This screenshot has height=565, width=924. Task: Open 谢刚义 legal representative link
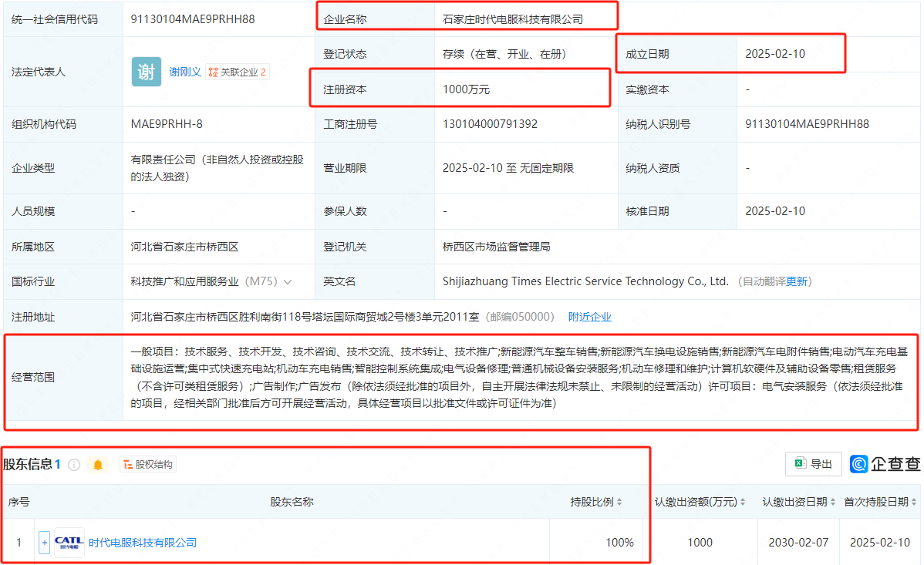tap(185, 72)
